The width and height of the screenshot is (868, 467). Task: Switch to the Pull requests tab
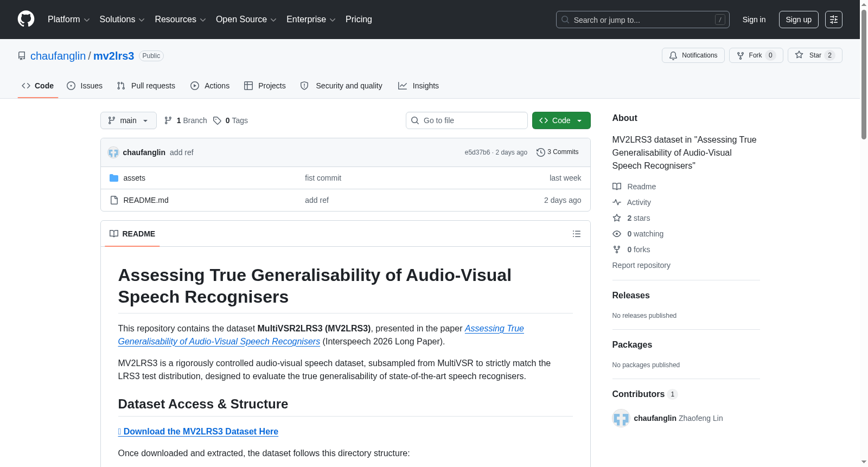146,86
